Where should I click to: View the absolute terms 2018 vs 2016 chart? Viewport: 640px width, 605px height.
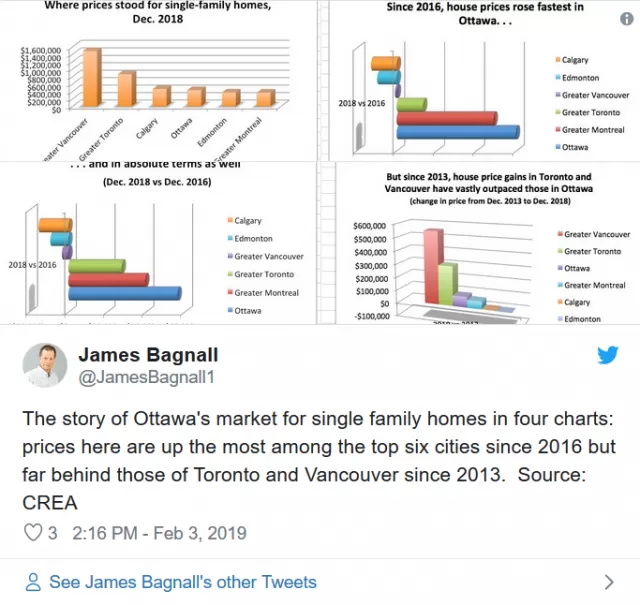tap(158, 243)
